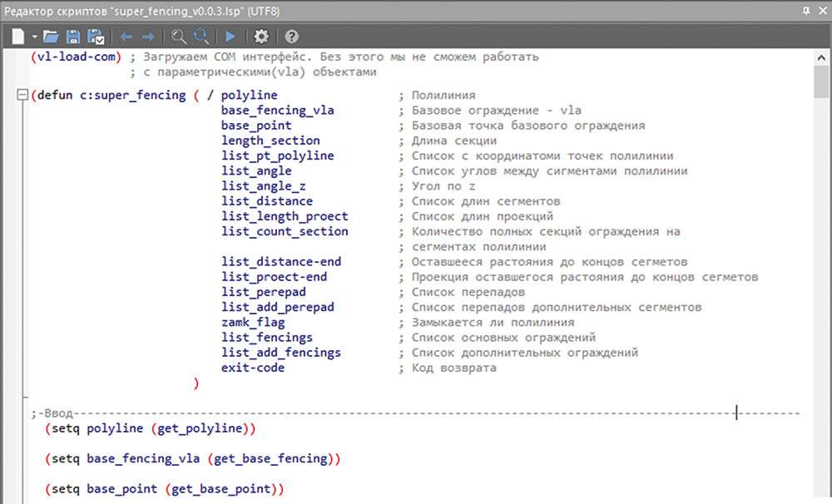This screenshot has height=504, width=832.
Task: Click the list_distance-end variable
Action: pyautogui.click(x=281, y=261)
